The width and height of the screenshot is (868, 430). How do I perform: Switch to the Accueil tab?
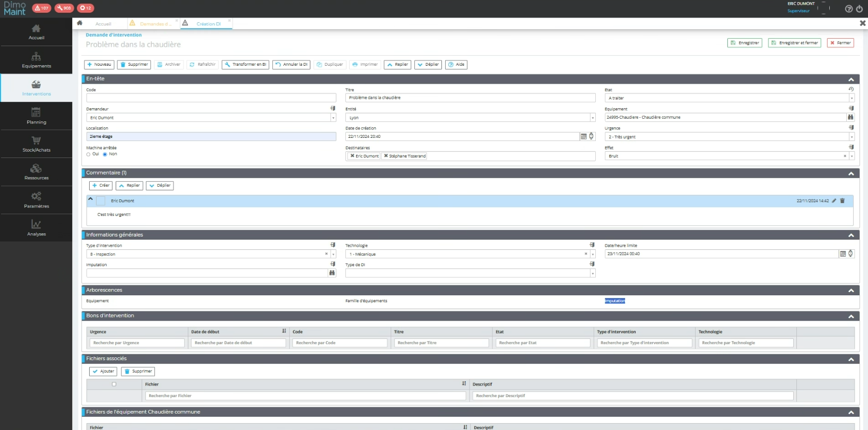(x=103, y=24)
